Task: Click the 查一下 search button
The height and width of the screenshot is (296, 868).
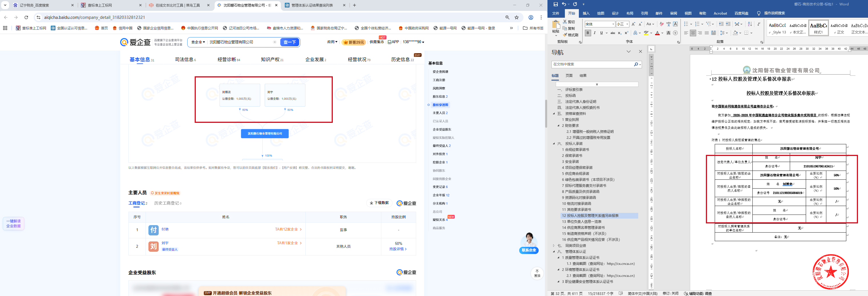Action: 289,42
